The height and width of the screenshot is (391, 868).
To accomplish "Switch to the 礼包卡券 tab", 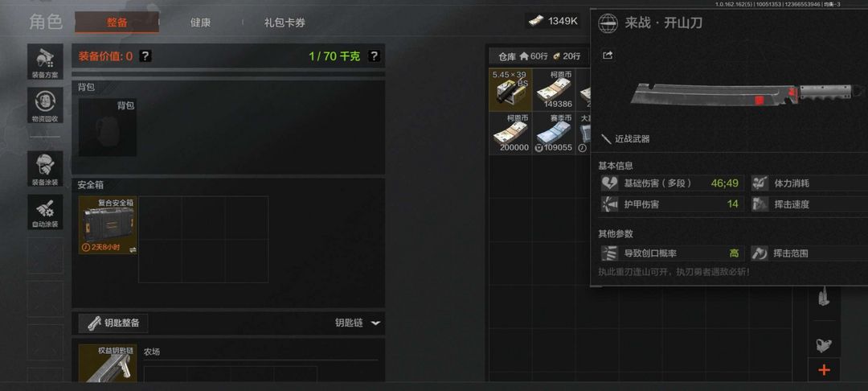I will (x=285, y=23).
